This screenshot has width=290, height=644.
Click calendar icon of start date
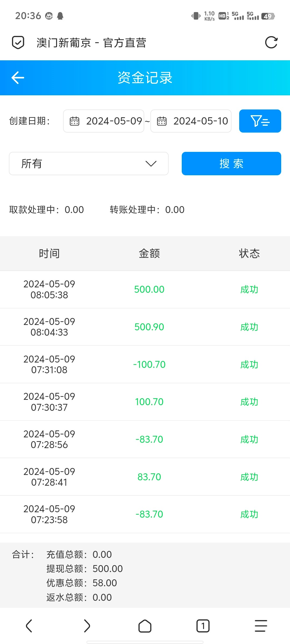[x=74, y=121]
